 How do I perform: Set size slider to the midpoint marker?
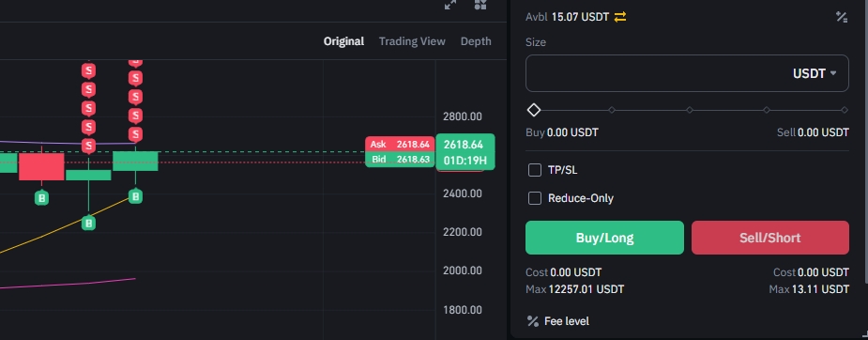click(x=689, y=110)
